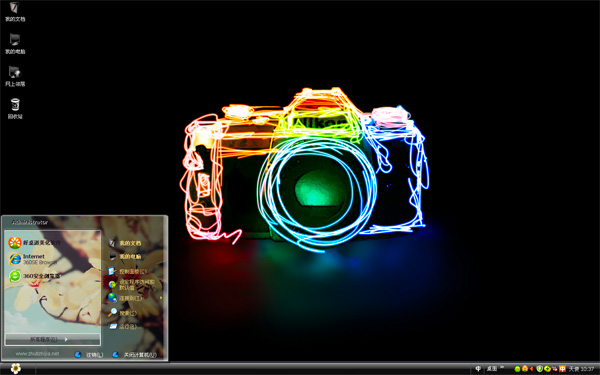Launch 360安全浏览器 green browser entry
Viewport: 600px width, 375px height.
click(34, 276)
